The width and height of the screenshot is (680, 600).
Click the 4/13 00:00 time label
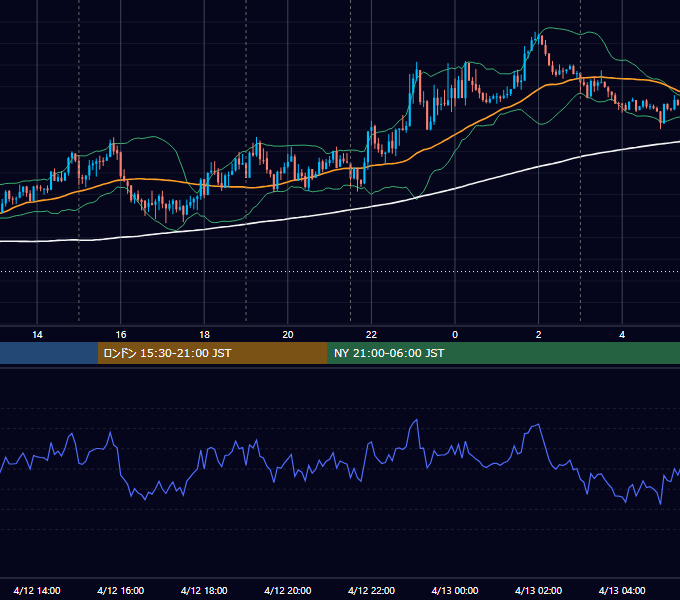pyautogui.click(x=455, y=590)
